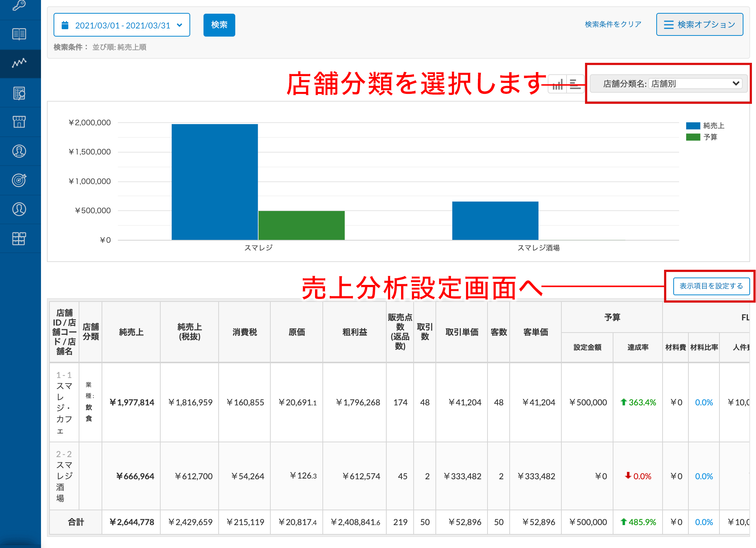Image resolution: width=756 pixels, height=548 pixels.
Task: Click the スマレジ酒場 chart axis label
Action: click(538, 248)
